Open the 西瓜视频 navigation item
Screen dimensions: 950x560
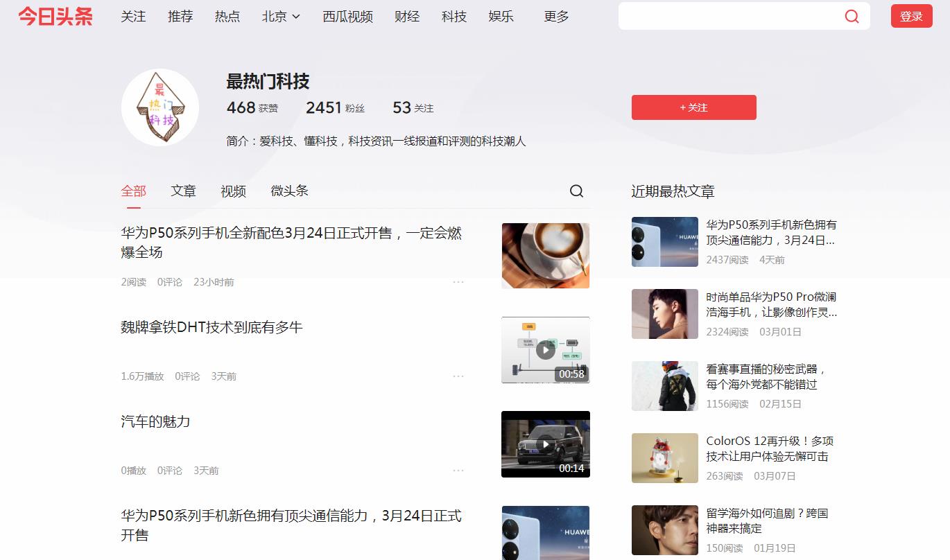(347, 17)
